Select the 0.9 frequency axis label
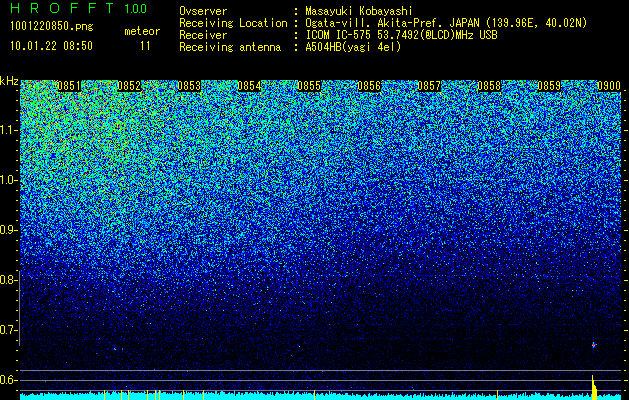The image size is (629, 400). click(7, 230)
